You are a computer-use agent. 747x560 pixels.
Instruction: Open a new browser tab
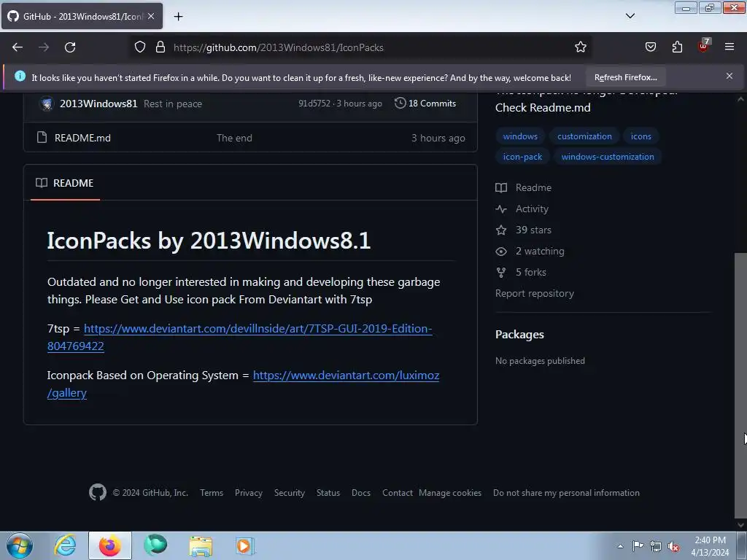(178, 17)
